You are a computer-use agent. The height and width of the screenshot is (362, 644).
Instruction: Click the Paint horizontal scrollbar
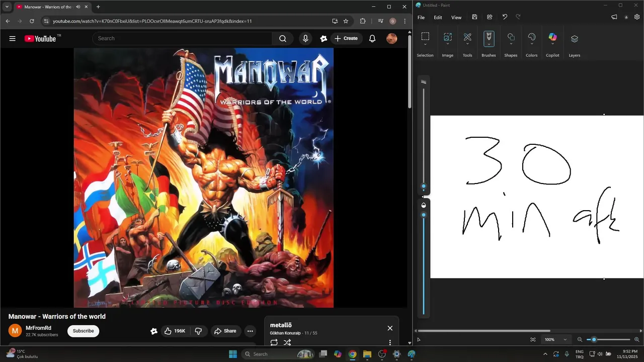(484, 331)
